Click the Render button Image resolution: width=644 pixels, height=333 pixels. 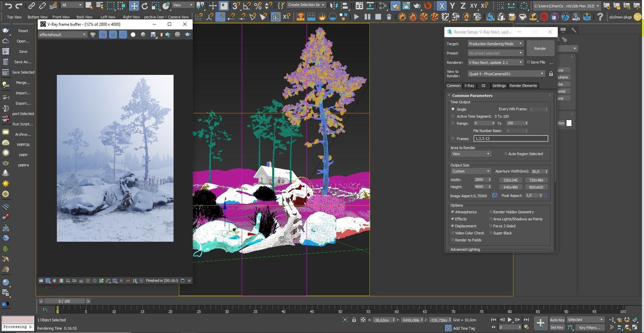pos(540,48)
